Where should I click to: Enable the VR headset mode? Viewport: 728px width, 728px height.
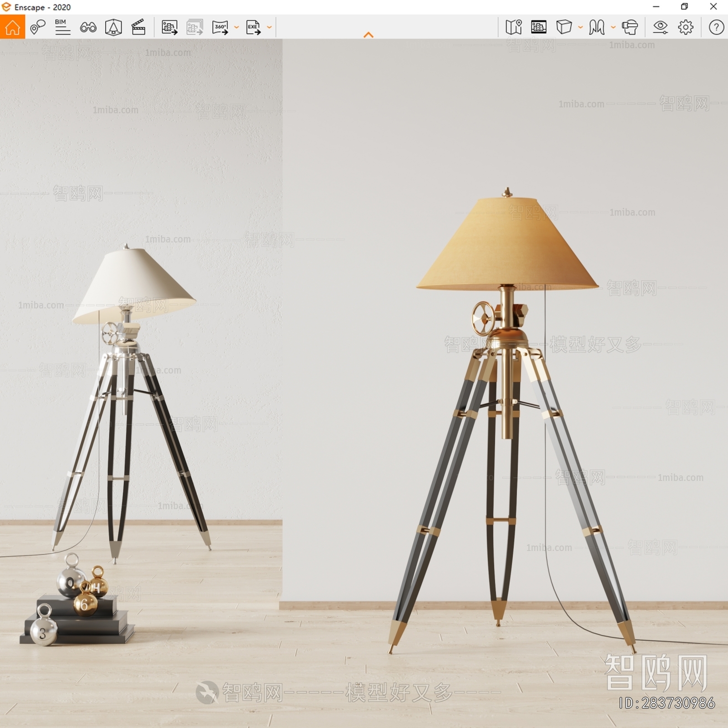(630, 27)
